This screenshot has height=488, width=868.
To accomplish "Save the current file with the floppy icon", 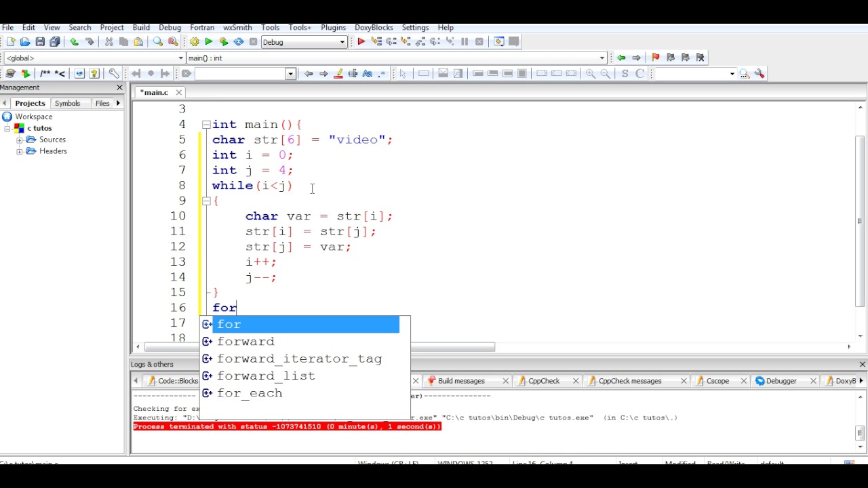I will pos(40,42).
